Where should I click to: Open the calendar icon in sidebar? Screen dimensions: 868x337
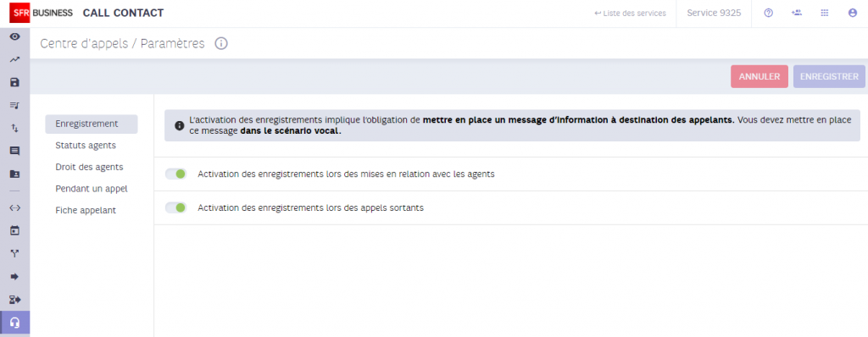15,230
